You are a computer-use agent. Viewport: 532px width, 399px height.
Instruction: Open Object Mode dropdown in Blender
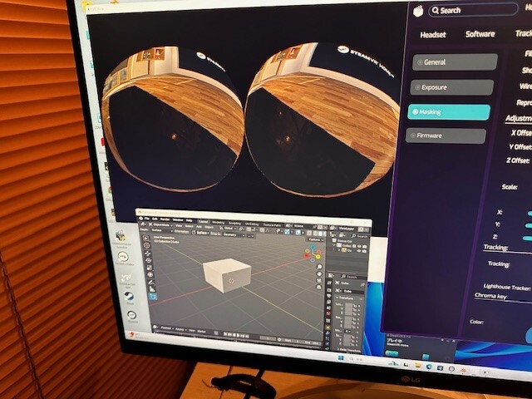click(x=160, y=225)
